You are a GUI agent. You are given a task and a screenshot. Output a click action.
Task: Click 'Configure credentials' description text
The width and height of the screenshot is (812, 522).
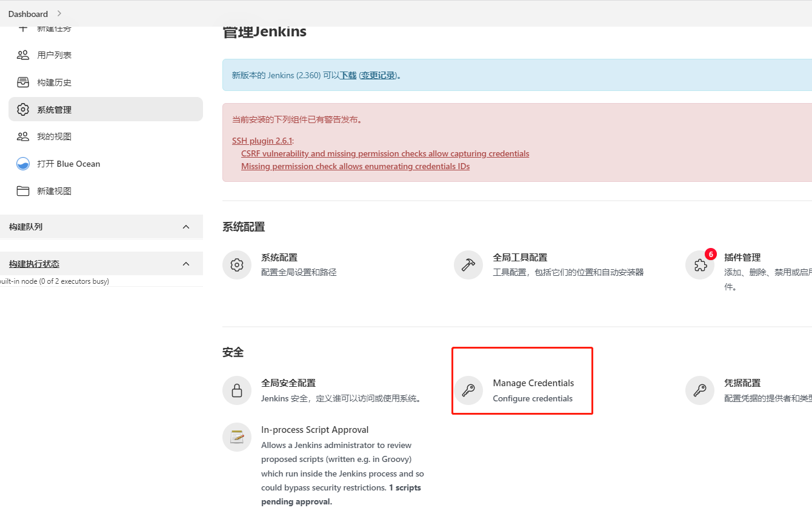pyautogui.click(x=533, y=398)
